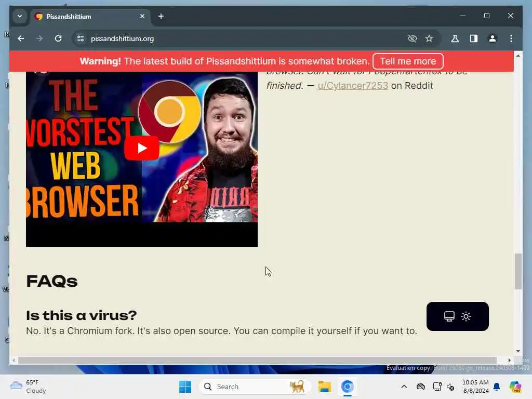
Task: Open a new tab with plus button
Action: 161,16
